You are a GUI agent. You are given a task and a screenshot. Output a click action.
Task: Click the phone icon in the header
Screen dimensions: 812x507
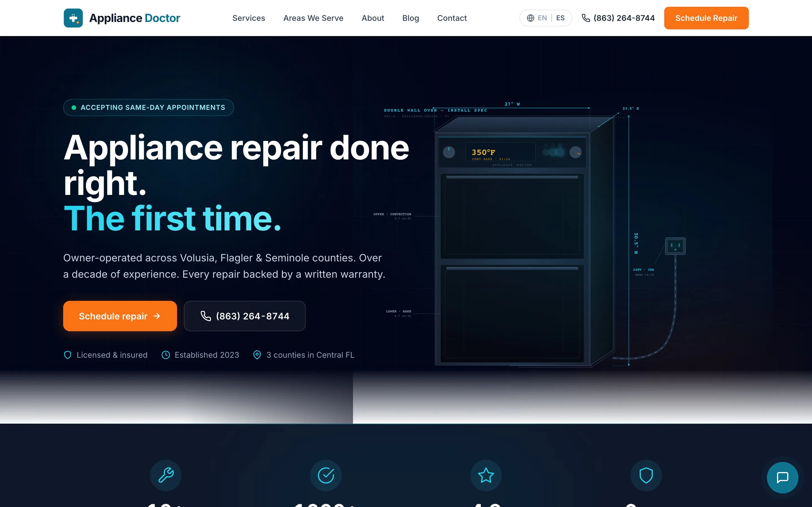click(586, 18)
